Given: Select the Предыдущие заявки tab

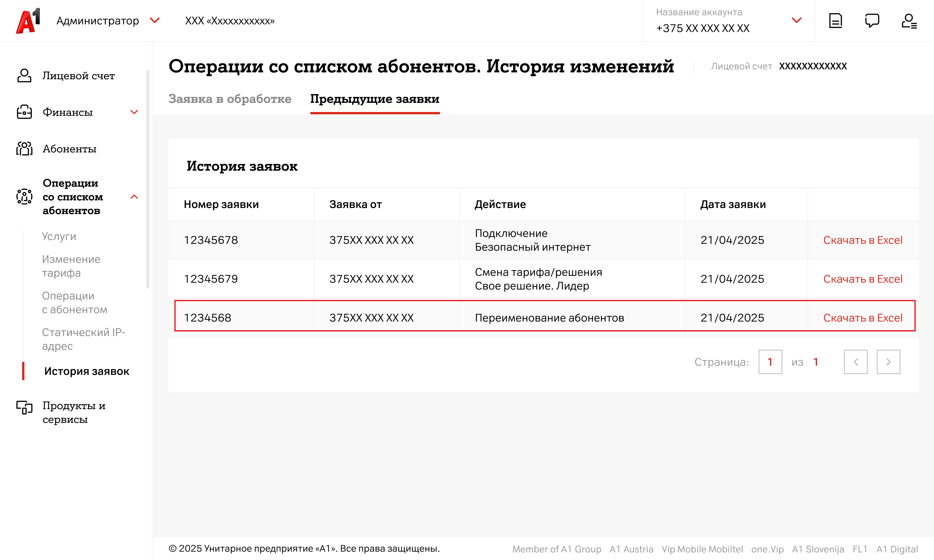Looking at the screenshot, I should coord(375,99).
